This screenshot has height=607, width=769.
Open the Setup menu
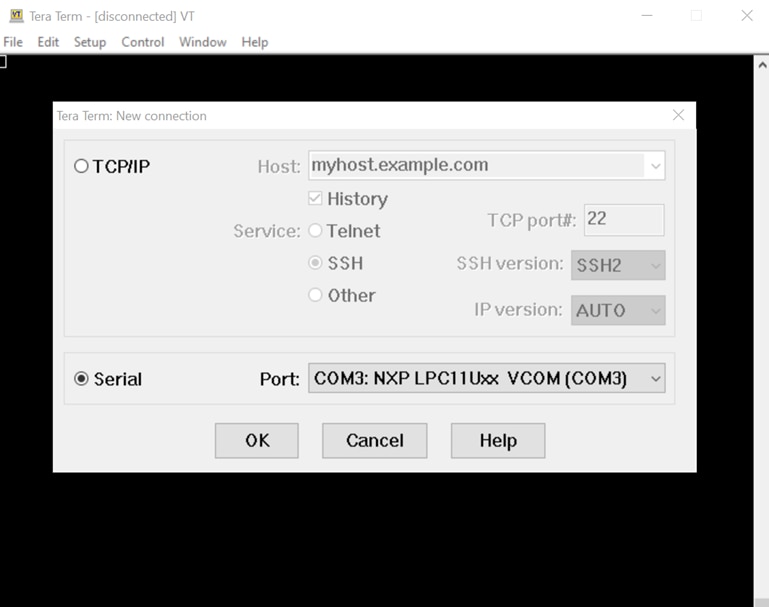point(90,42)
